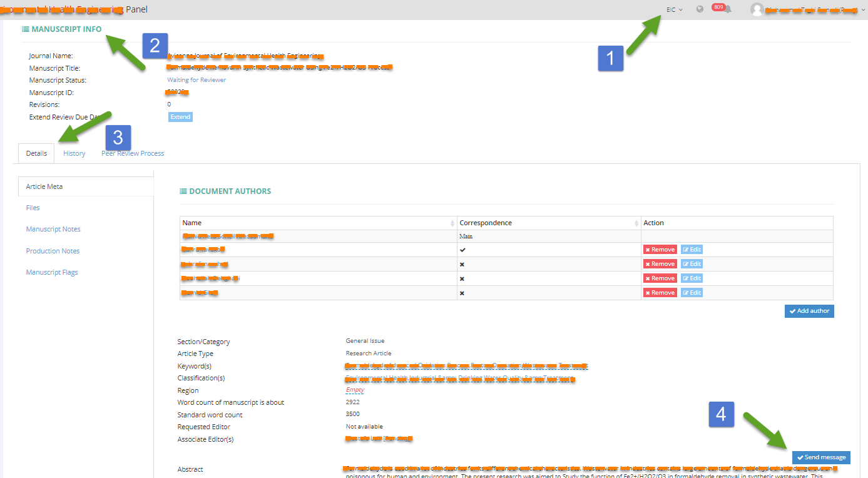
Task: Edit the second listed author
Action: coord(692,250)
